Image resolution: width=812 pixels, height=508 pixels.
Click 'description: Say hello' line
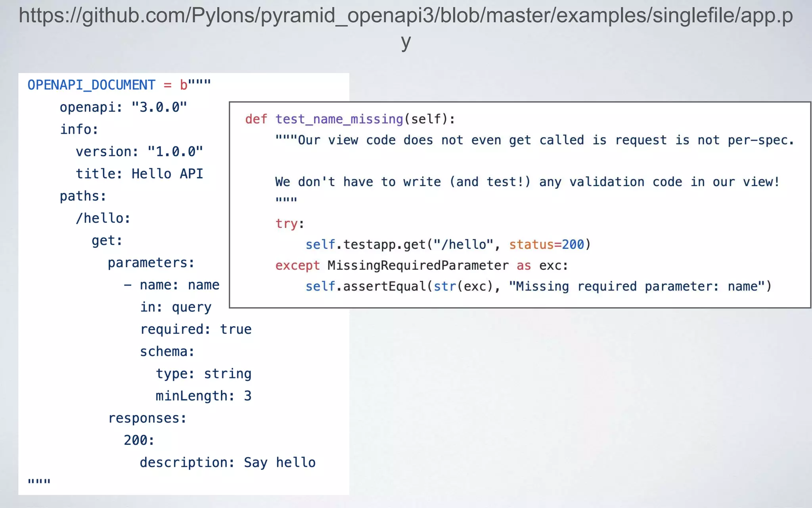228,463
